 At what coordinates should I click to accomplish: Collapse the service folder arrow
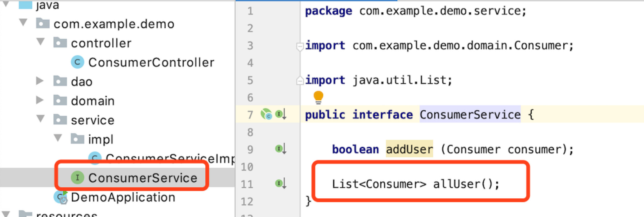coord(41,119)
